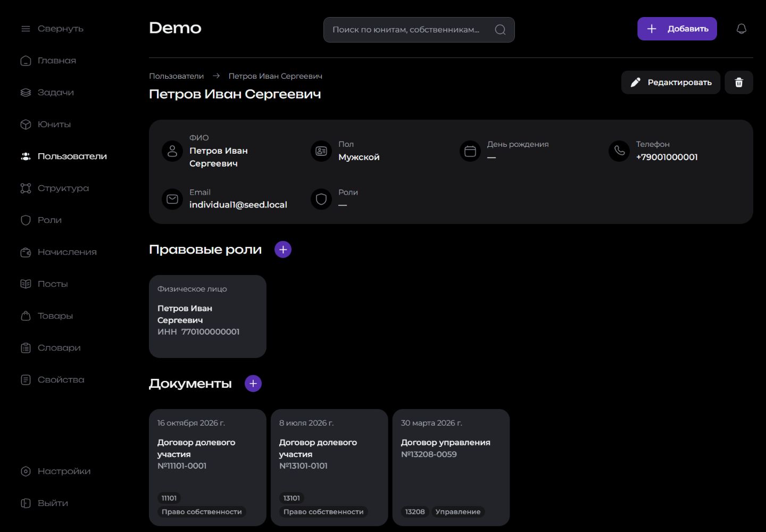Screen dimensions: 766x532
Task: Open Юниты in the sidebar
Action: (46, 124)
